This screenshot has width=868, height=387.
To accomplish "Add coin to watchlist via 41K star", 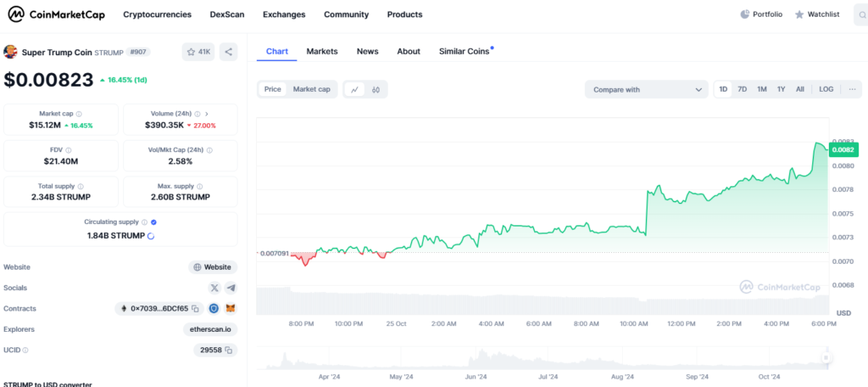I will point(198,52).
